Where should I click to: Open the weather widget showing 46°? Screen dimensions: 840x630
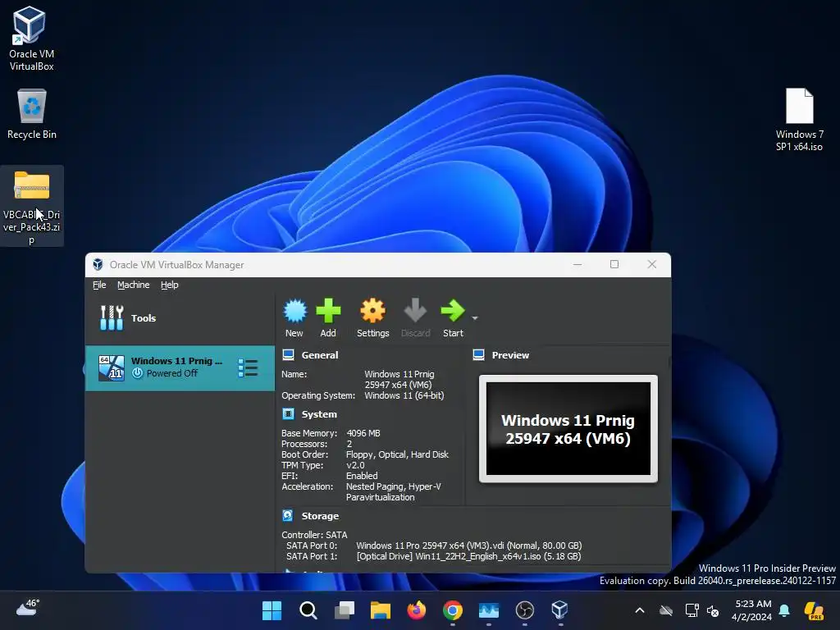click(x=28, y=608)
